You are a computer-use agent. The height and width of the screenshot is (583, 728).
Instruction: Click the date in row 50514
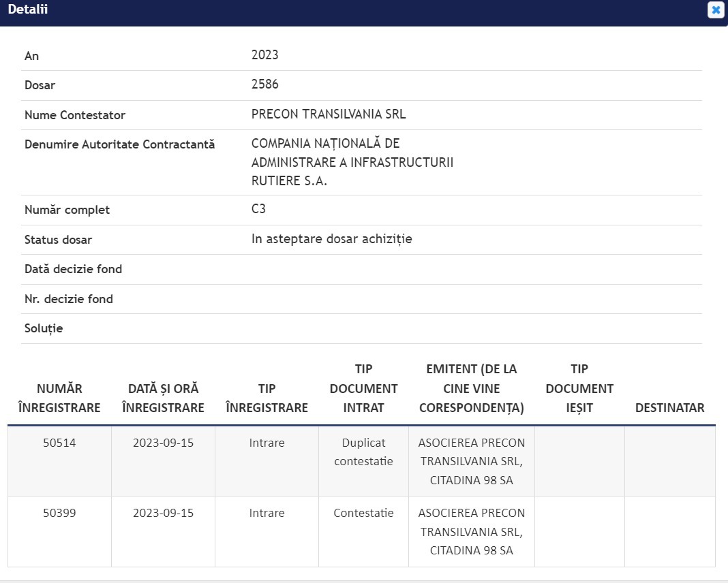pos(163,443)
